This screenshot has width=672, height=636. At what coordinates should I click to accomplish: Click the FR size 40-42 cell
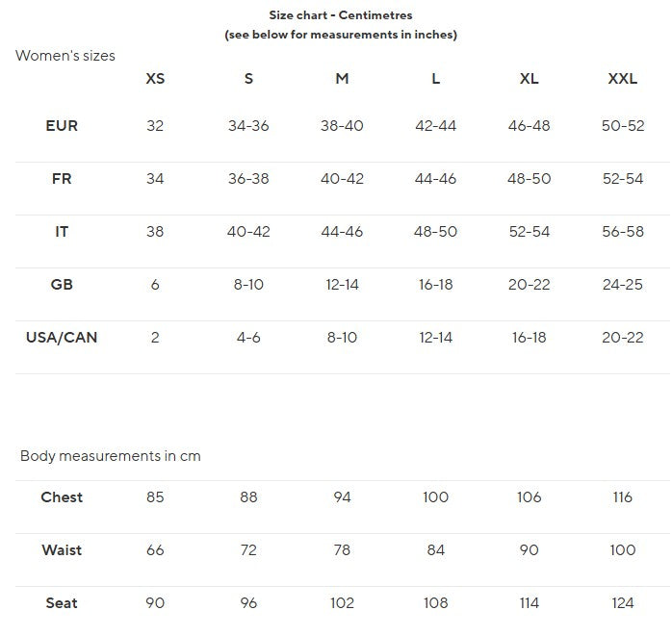click(342, 179)
